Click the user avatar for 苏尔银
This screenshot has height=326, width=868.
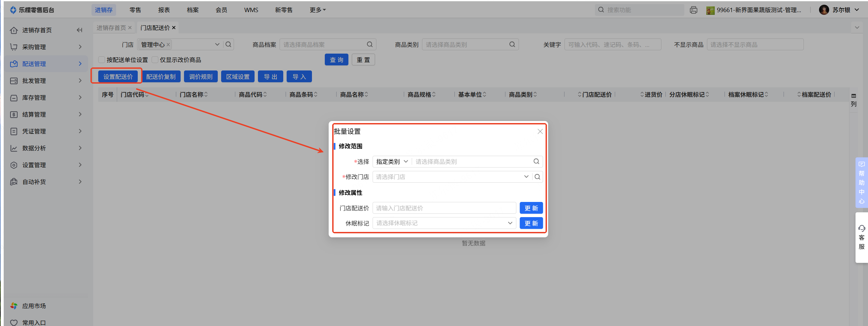[824, 10]
